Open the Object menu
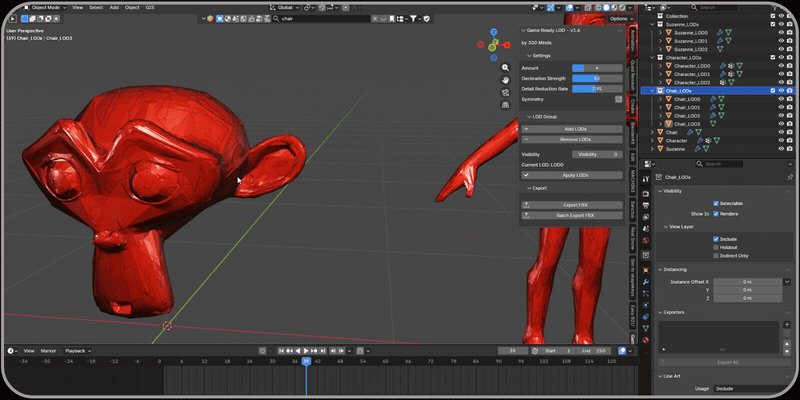The height and width of the screenshot is (400, 800). point(132,8)
